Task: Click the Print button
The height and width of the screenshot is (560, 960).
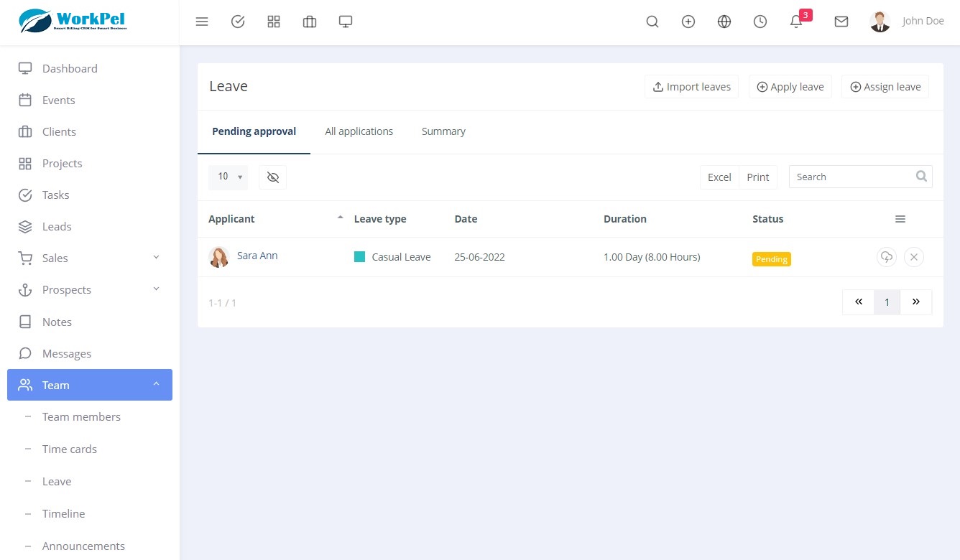Action: coord(758,177)
